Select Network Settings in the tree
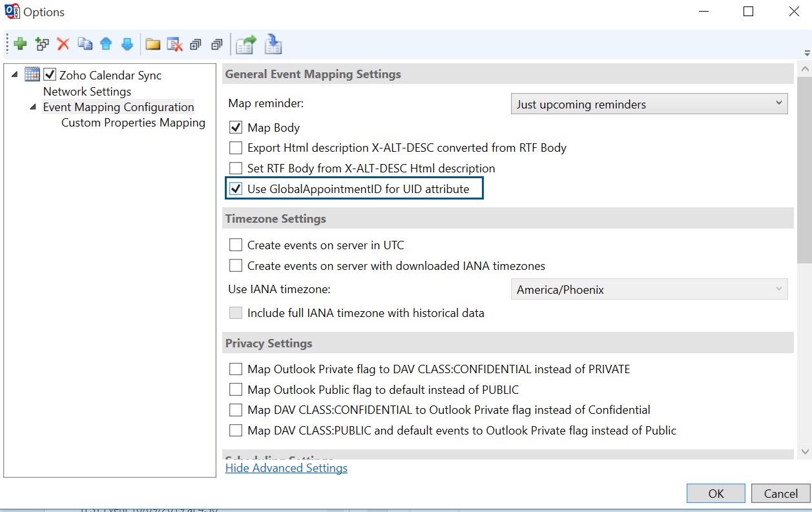This screenshot has width=812, height=512. click(x=87, y=92)
